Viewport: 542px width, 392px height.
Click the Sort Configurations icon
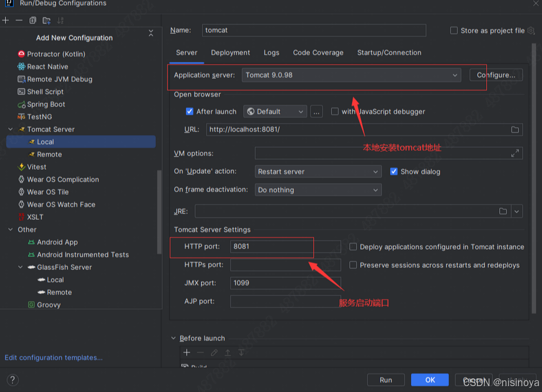pos(61,21)
